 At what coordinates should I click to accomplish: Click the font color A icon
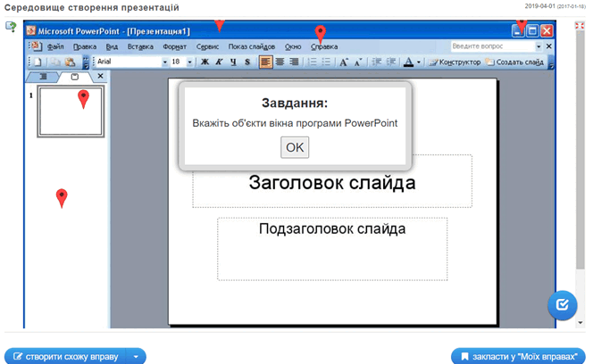click(x=408, y=62)
